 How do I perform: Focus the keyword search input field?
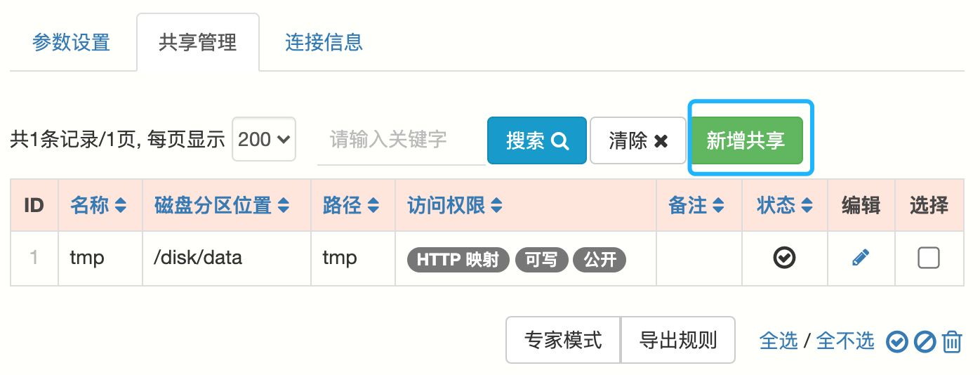400,140
